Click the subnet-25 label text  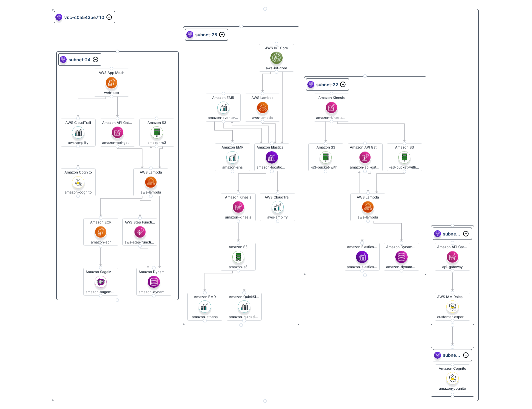206,35
